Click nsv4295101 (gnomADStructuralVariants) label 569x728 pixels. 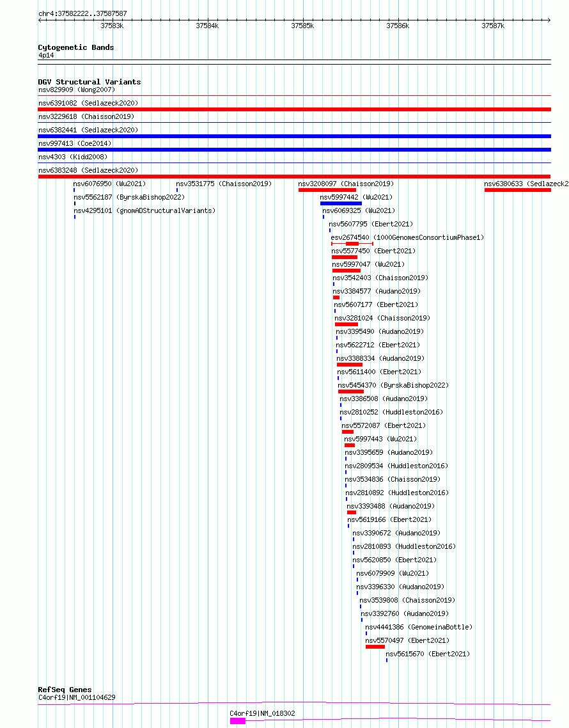[144, 210]
